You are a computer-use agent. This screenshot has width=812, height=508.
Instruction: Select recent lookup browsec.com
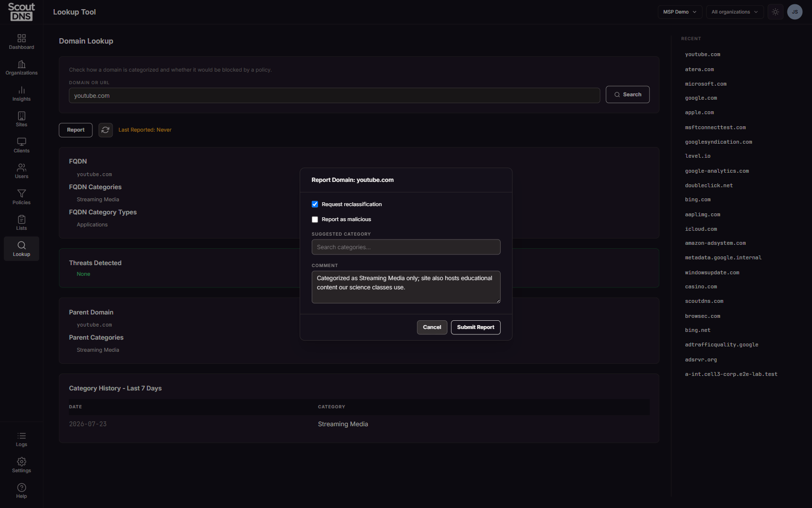(x=702, y=316)
